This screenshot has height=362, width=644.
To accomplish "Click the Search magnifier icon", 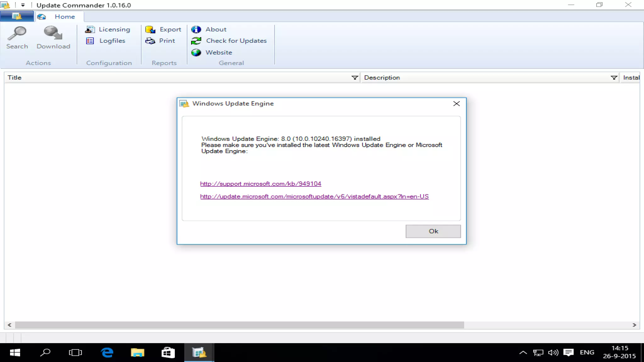I will 17,33.
